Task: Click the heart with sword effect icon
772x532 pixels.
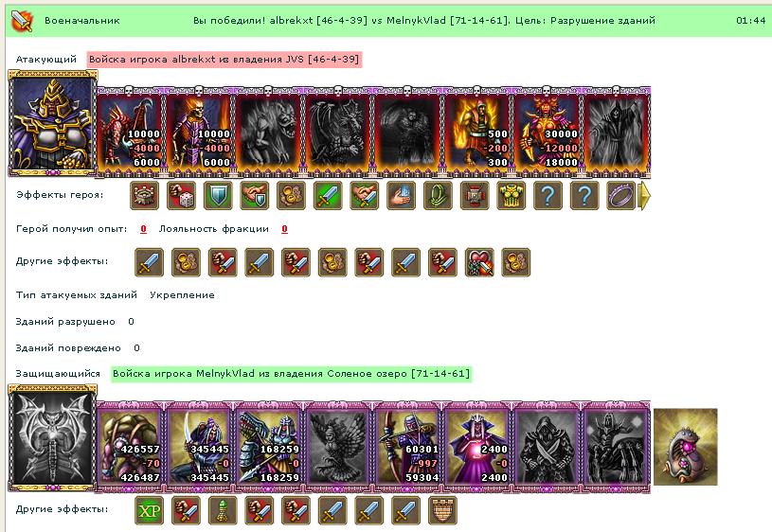Action: coord(479,262)
